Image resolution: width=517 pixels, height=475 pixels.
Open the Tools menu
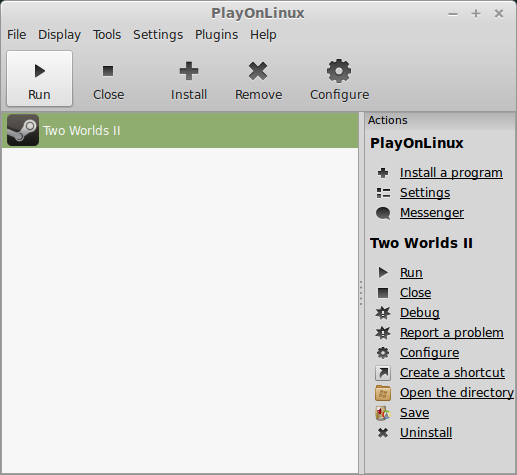coord(107,35)
